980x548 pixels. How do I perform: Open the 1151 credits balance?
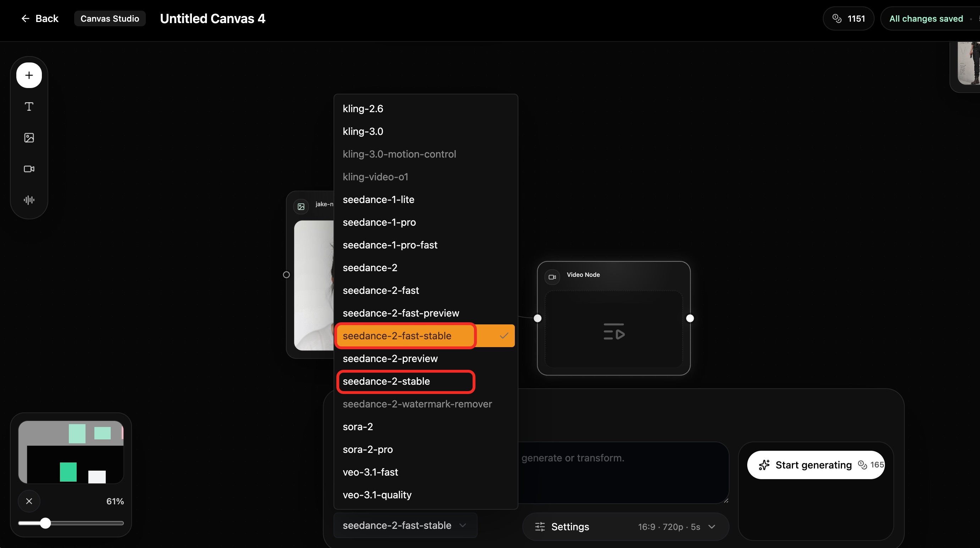pos(848,19)
